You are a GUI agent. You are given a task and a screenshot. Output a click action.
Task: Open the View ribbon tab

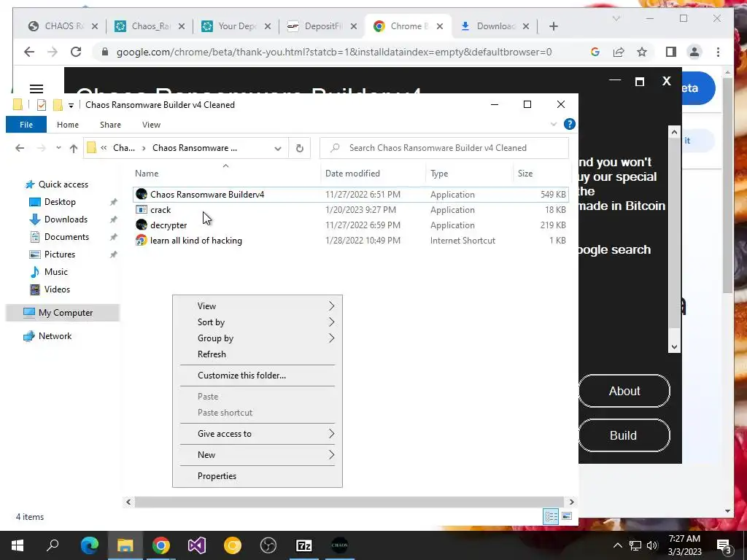point(151,125)
